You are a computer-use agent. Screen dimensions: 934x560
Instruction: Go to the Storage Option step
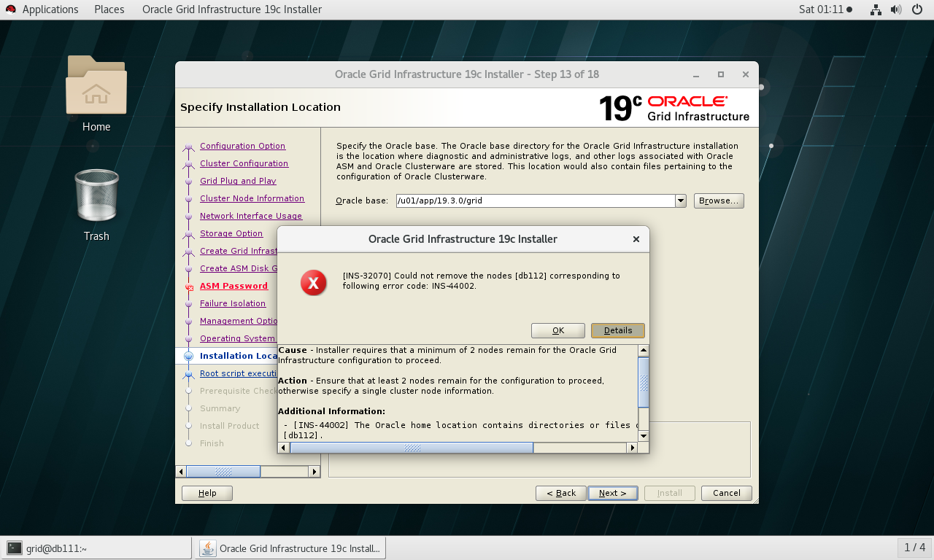tap(231, 233)
